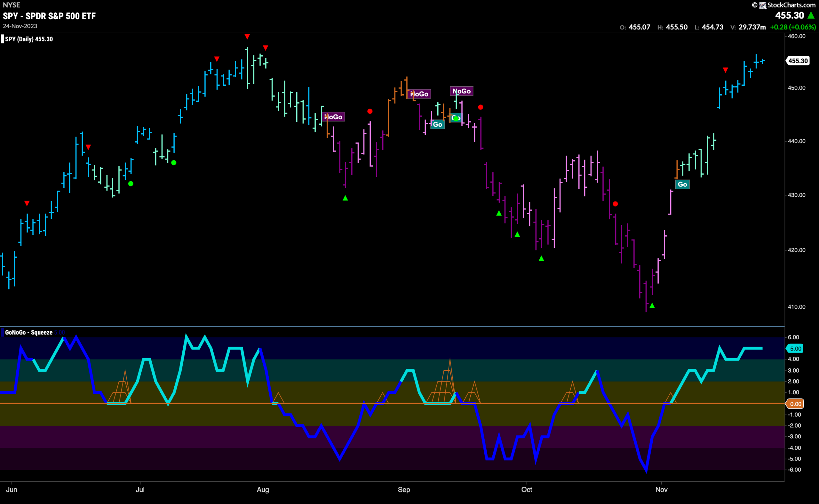
Task: Click the GoNoGo - Squeeze panel label
Action: (x=29, y=332)
